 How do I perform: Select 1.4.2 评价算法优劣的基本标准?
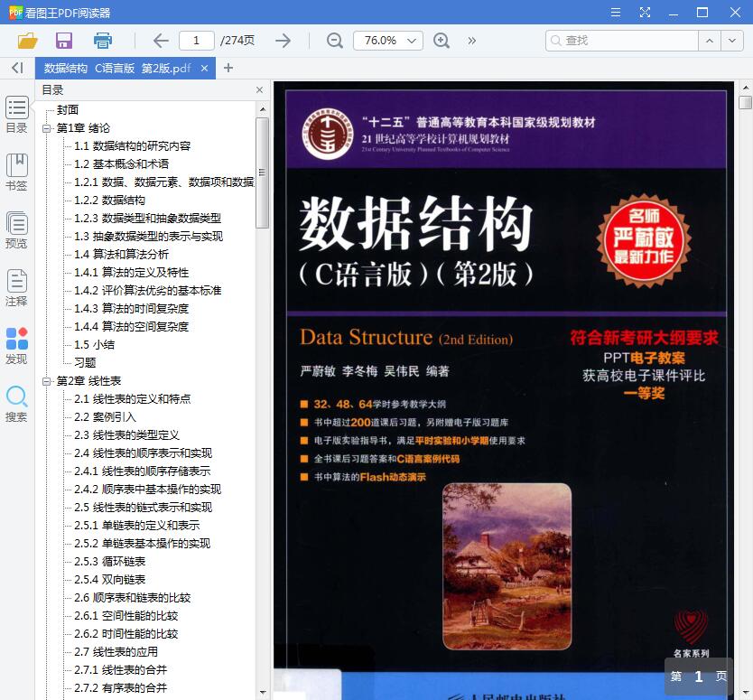point(148,291)
